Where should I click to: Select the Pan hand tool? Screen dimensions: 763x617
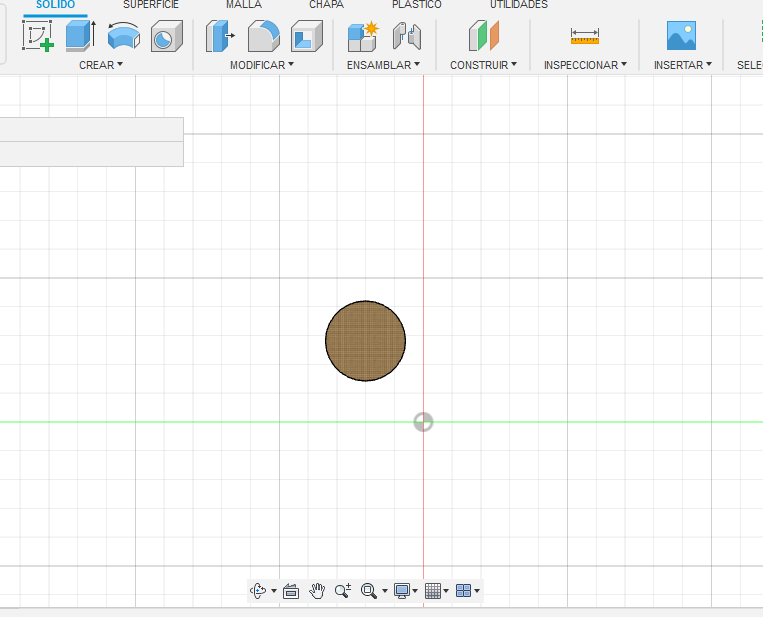pos(317,591)
